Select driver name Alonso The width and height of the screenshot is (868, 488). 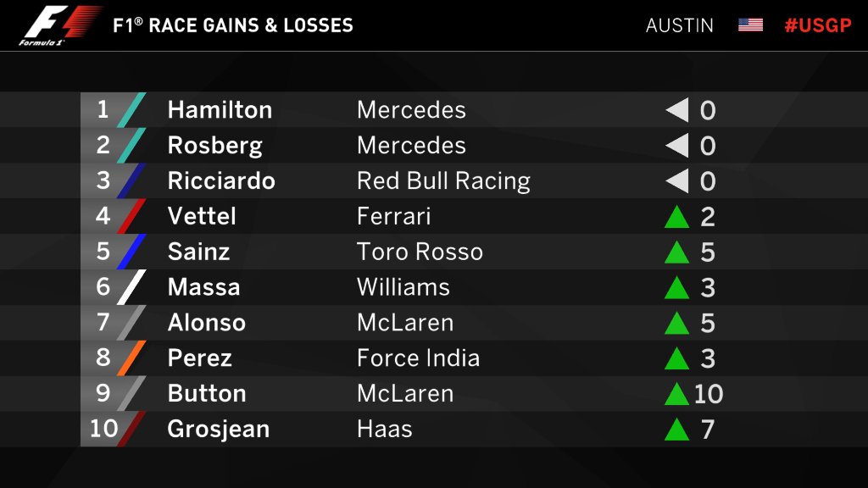click(x=206, y=323)
